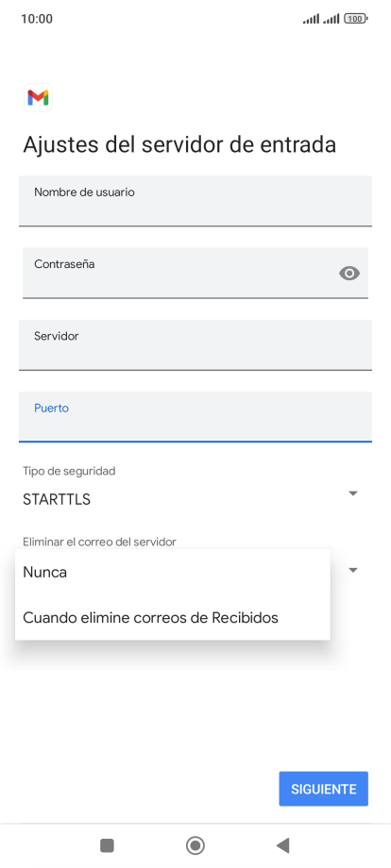This screenshot has height=868, width=391.
Task: Collapse the Eliminar el correo dropdown arrow
Action: [x=353, y=570]
